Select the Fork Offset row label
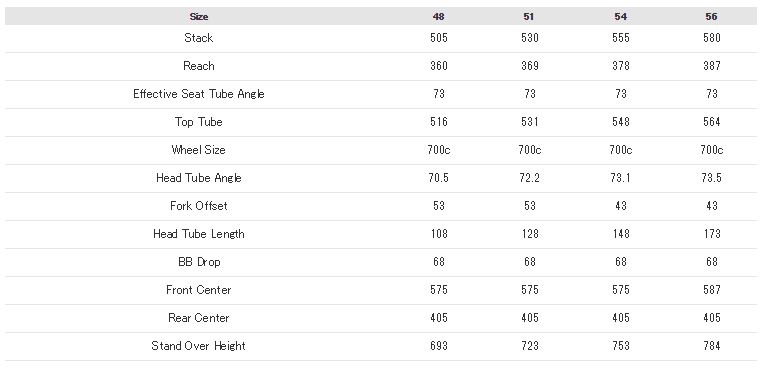 pyautogui.click(x=199, y=206)
